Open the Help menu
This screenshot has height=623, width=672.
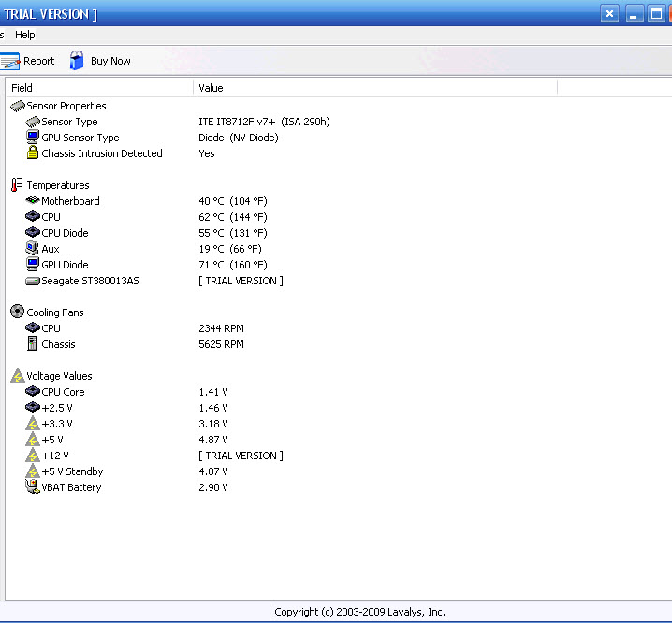pyautogui.click(x=25, y=35)
